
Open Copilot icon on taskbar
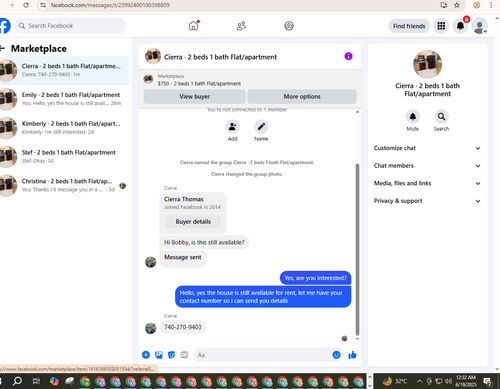(x=54, y=381)
